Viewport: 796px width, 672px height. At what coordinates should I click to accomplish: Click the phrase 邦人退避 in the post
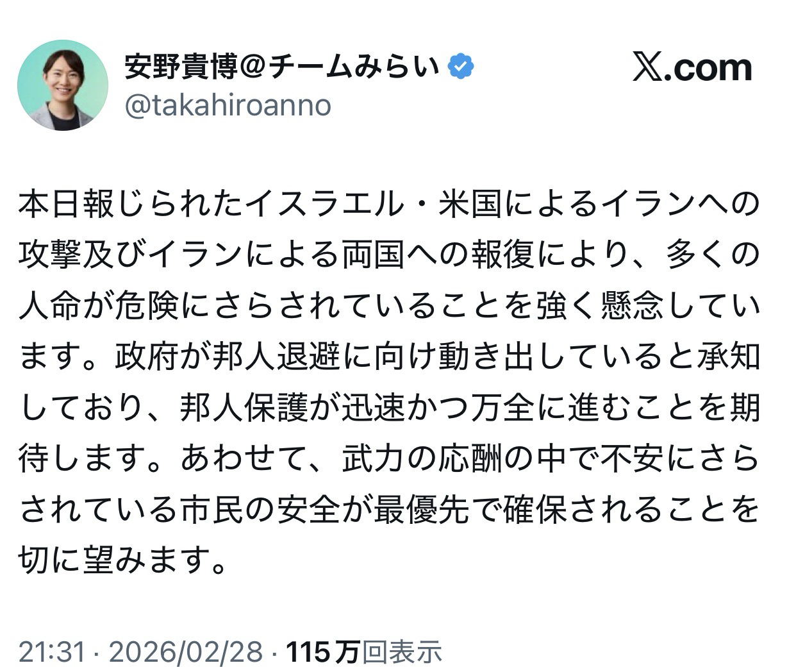pyautogui.click(x=276, y=357)
